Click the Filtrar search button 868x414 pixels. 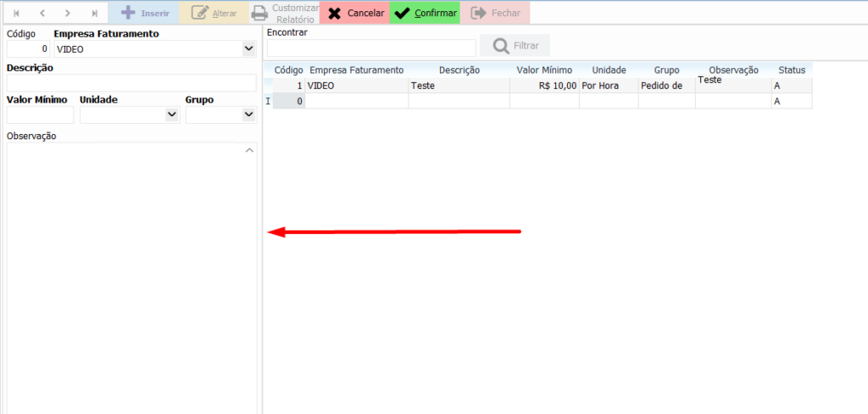click(x=515, y=45)
